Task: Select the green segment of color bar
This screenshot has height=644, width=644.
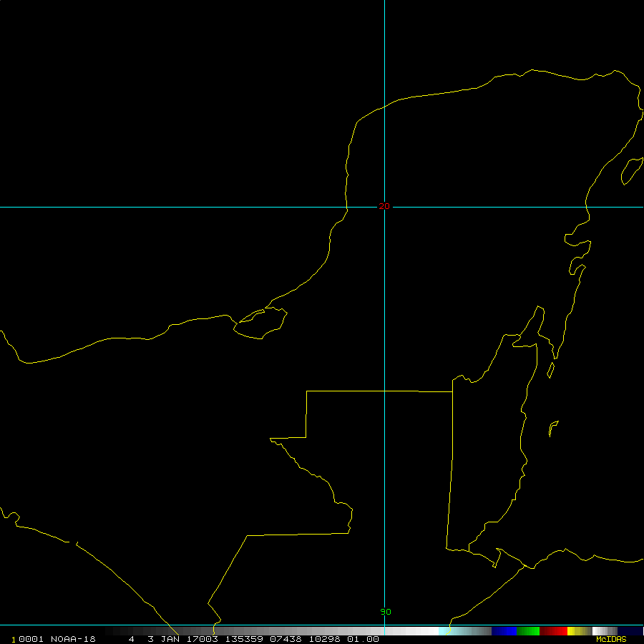Action: click(x=528, y=631)
